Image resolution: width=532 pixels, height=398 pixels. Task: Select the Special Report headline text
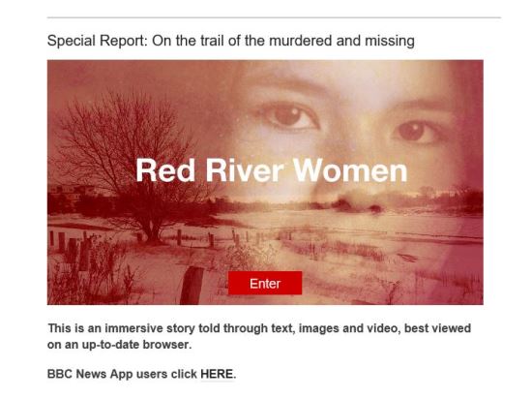click(x=231, y=41)
